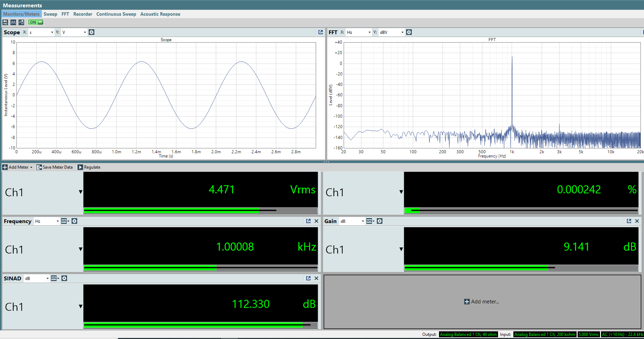Click the 4.471 Vrms level bar

(200, 211)
